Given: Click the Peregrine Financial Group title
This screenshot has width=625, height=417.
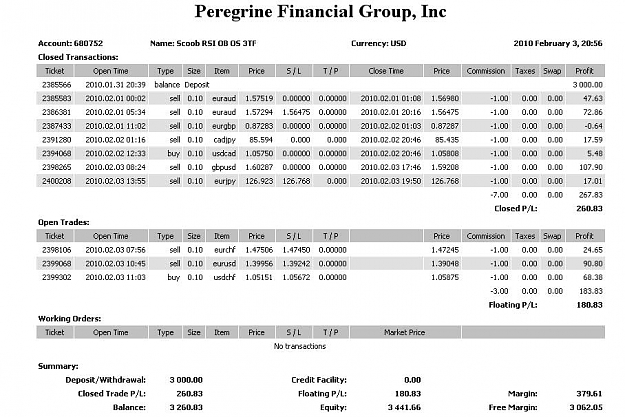Looking at the screenshot, I should click(x=320, y=12).
